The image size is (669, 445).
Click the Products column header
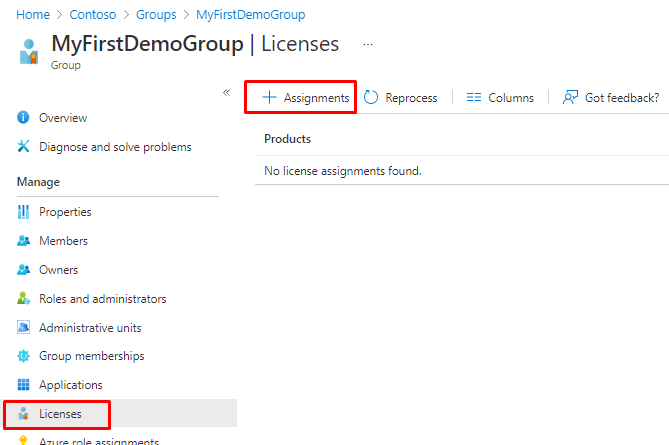click(287, 139)
